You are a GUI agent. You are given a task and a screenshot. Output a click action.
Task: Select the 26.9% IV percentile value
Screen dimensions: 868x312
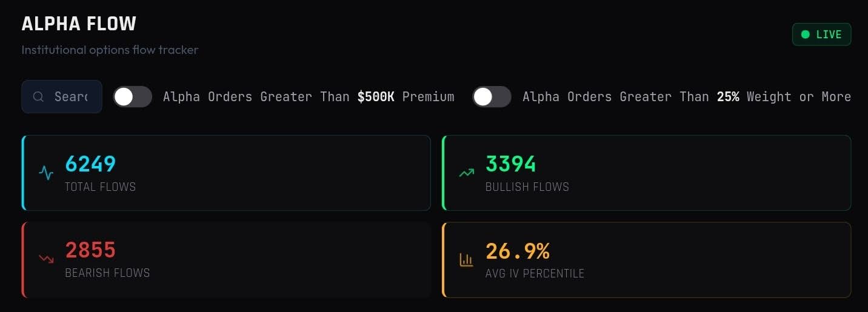pyautogui.click(x=518, y=251)
